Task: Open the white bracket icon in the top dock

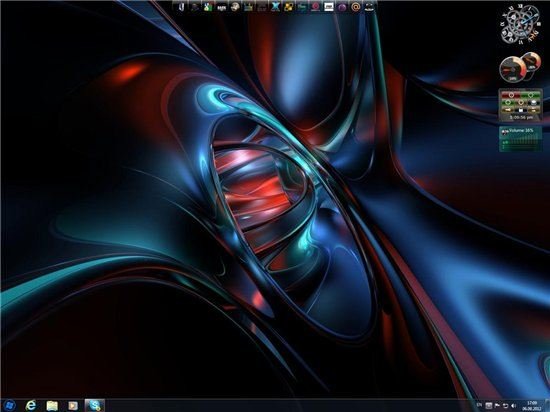Action: tap(181, 7)
